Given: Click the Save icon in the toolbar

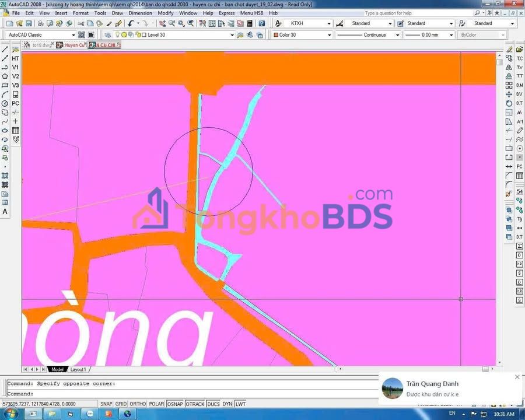Looking at the screenshot, I should click(x=28, y=23).
